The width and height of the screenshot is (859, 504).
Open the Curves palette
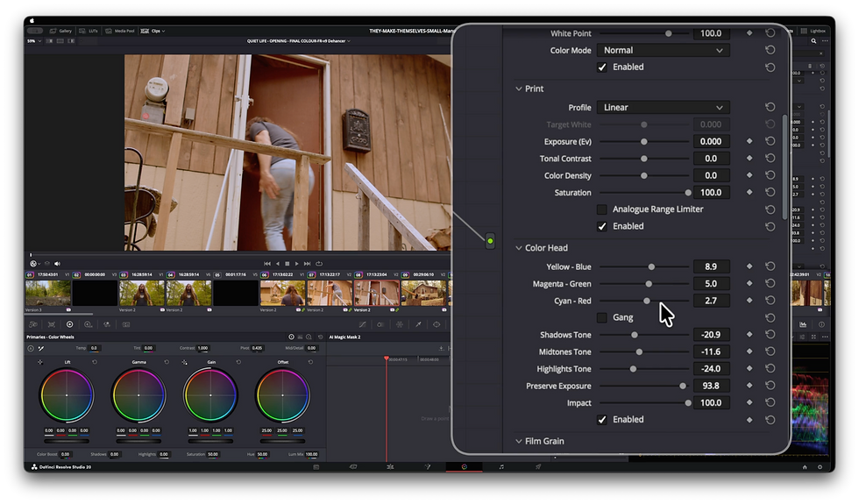coord(362,324)
